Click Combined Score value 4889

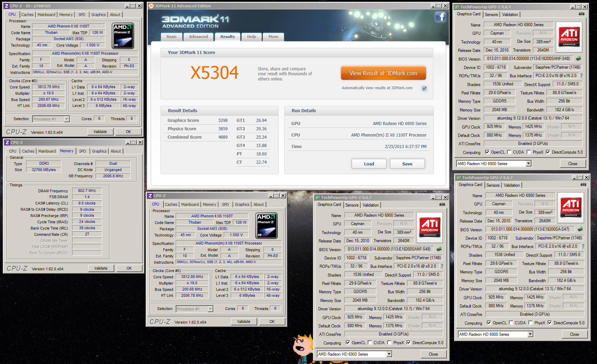pos(223,137)
